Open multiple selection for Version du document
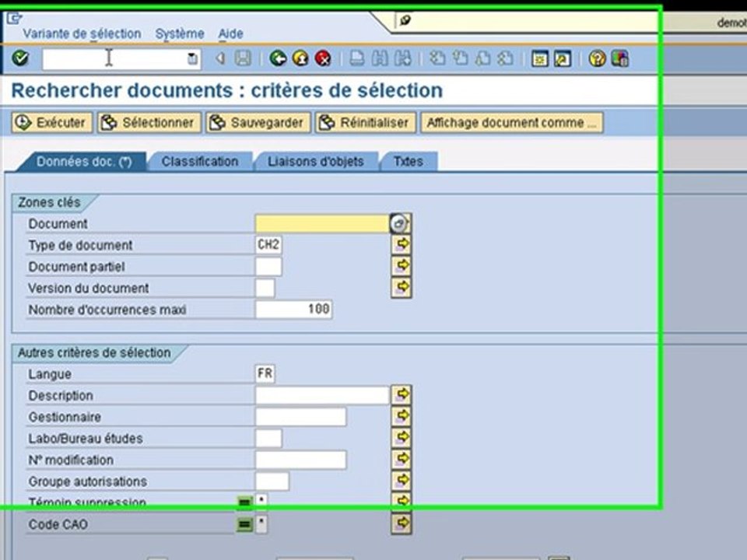Viewport: 747px width, 560px height. (402, 288)
